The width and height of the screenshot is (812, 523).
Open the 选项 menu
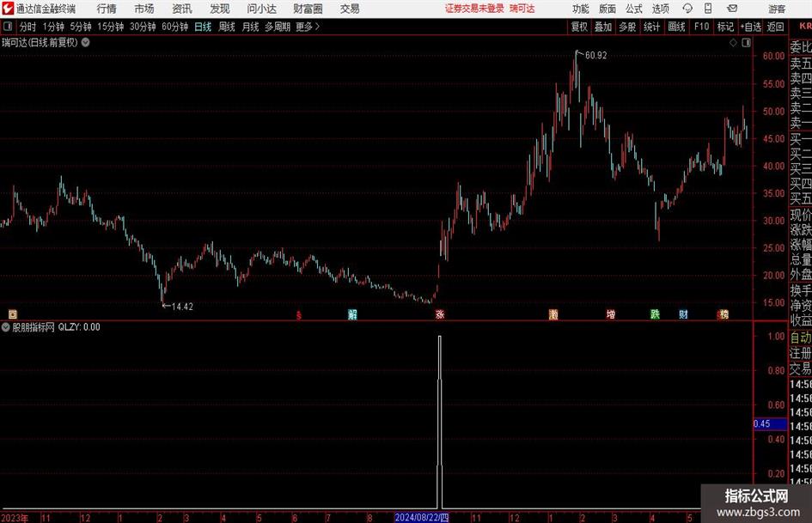point(660,9)
